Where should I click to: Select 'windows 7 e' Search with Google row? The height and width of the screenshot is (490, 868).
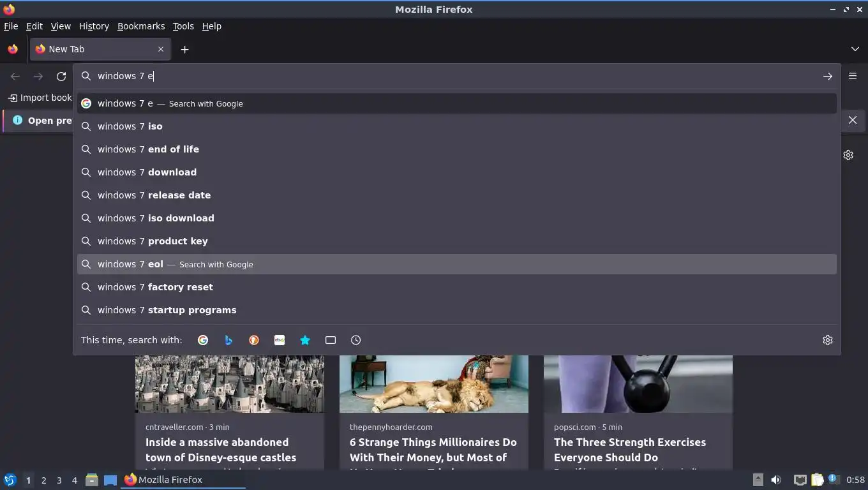[x=456, y=103]
